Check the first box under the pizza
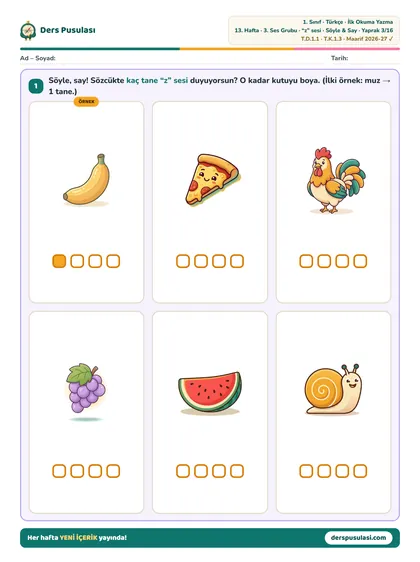420x562 pixels. click(183, 261)
